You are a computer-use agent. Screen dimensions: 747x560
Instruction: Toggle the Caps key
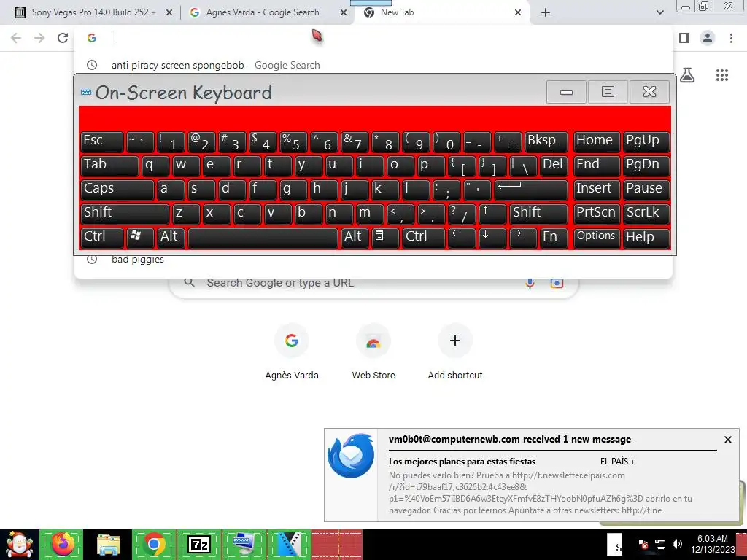(x=117, y=190)
